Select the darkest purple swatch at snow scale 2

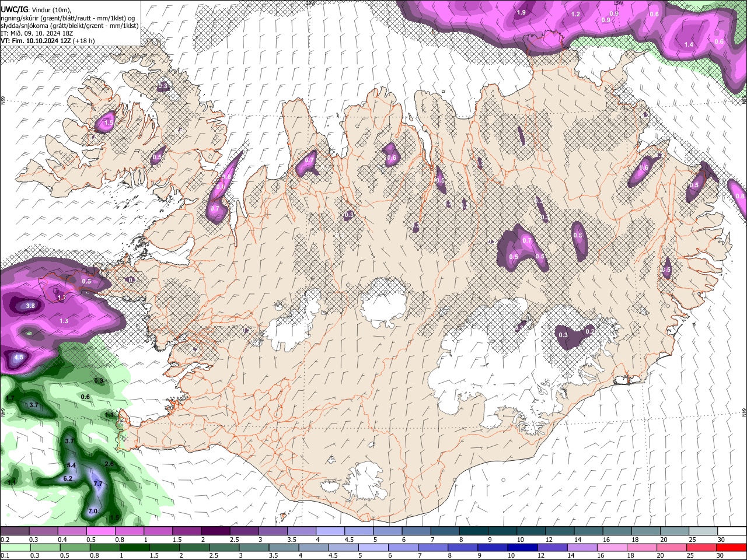click(215, 531)
